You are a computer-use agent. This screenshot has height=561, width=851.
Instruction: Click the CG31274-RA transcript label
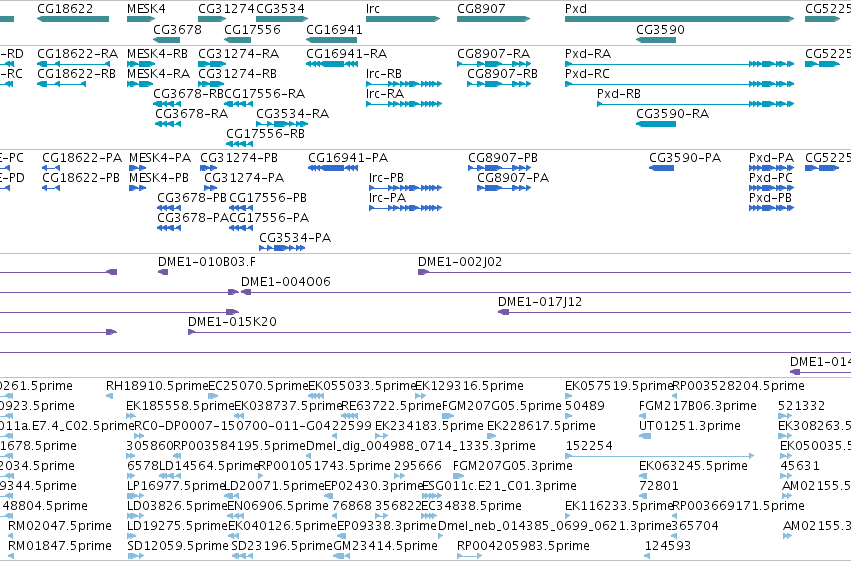click(x=239, y=54)
